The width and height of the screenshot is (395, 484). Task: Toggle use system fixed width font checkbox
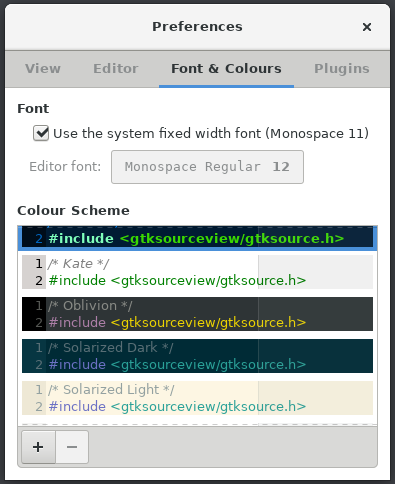(x=41, y=133)
